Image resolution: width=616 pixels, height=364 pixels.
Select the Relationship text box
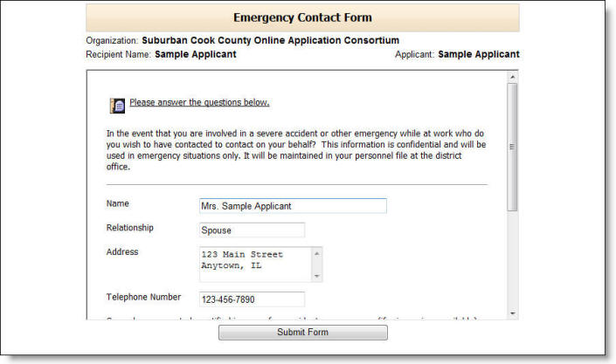click(252, 230)
